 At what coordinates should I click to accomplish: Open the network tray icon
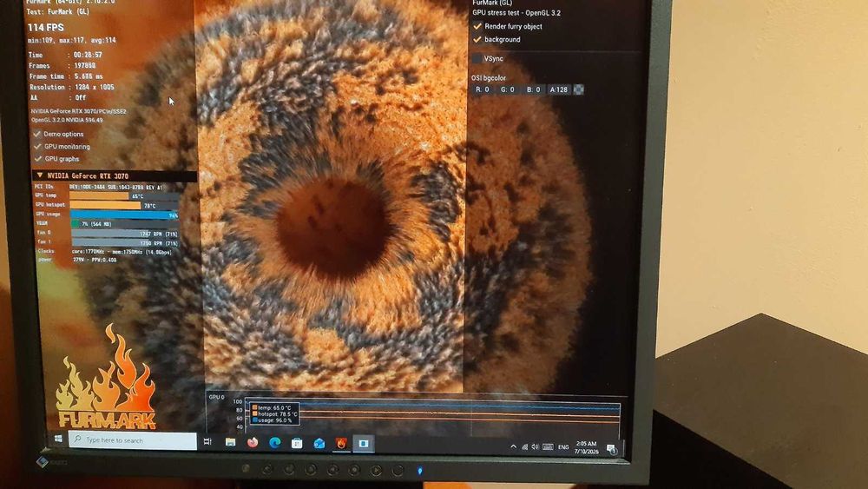click(x=524, y=446)
